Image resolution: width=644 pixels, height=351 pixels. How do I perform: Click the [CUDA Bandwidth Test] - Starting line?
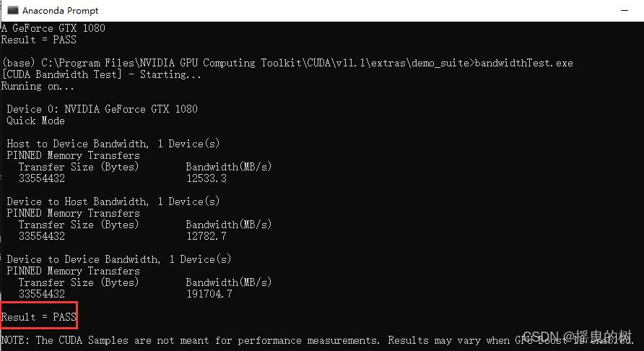pos(102,74)
